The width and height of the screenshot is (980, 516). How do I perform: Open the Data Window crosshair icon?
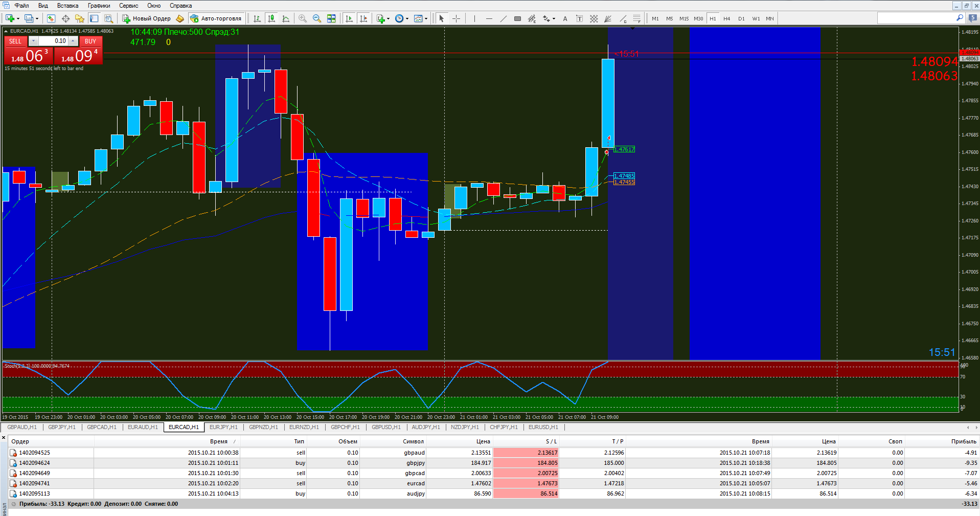[x=65, y=18]
